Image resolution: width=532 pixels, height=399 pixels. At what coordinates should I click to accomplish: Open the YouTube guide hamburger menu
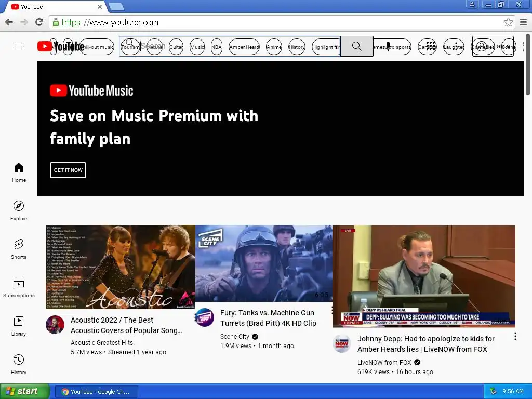(x=19, y=46)
